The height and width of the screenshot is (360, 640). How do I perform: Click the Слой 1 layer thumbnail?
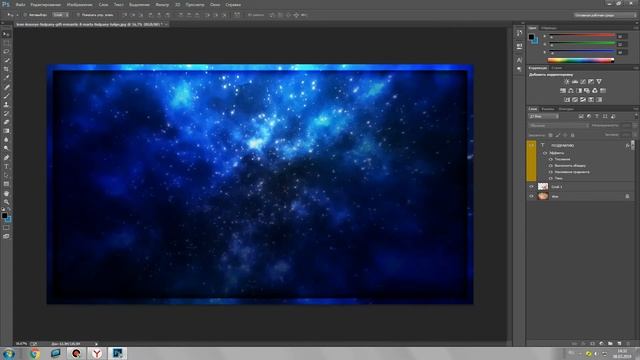click(543, 187)
